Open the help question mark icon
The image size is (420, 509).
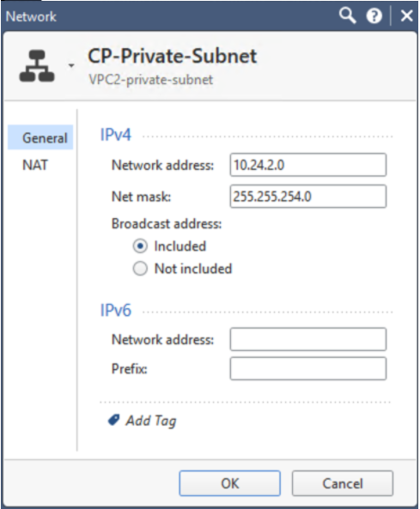pos(374,15)
